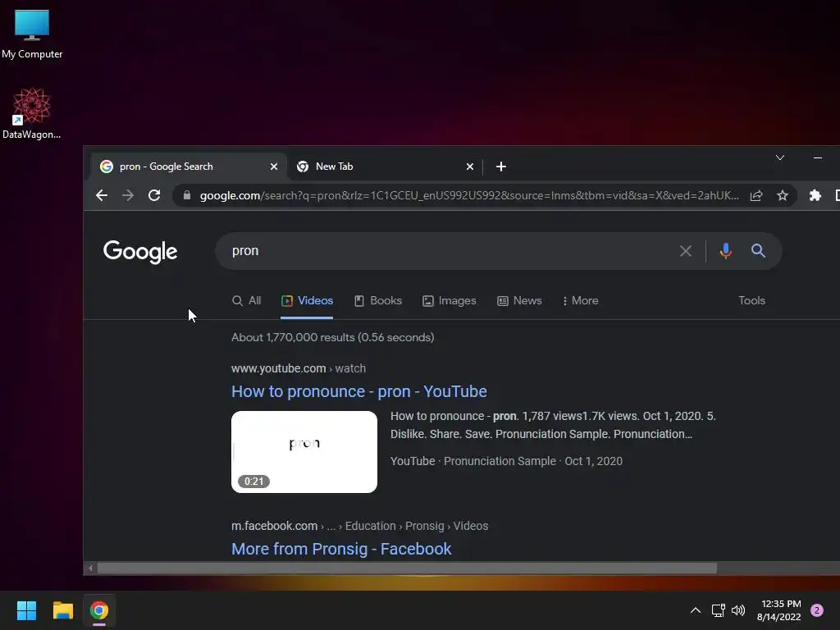Close the 'pron - Google Search' tab
840x630 pixels.
[x=274, y=167]
